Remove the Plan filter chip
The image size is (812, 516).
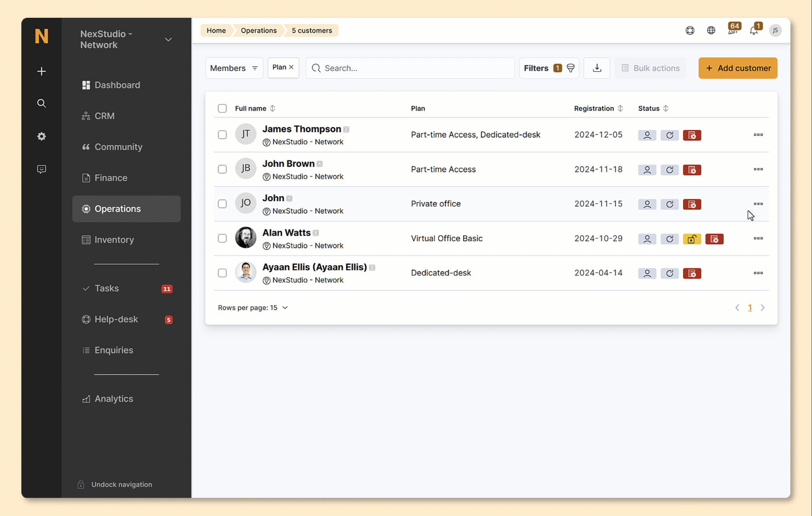point(291,67)
